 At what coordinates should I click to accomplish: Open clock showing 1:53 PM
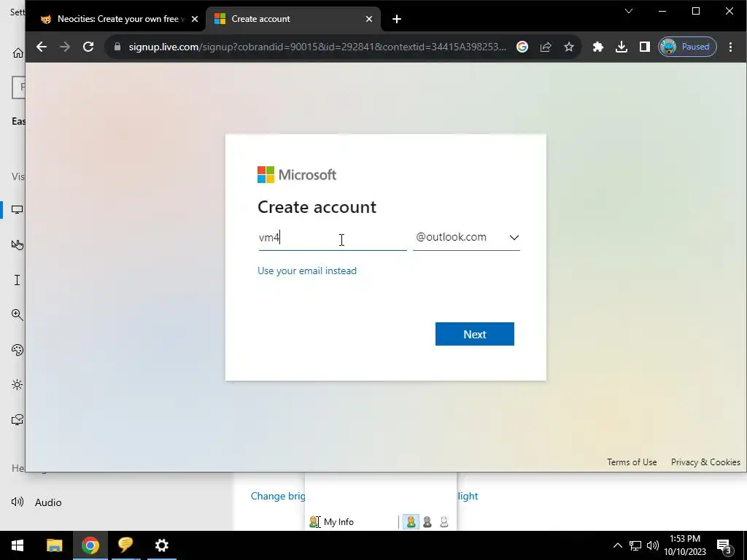[685, 545]
